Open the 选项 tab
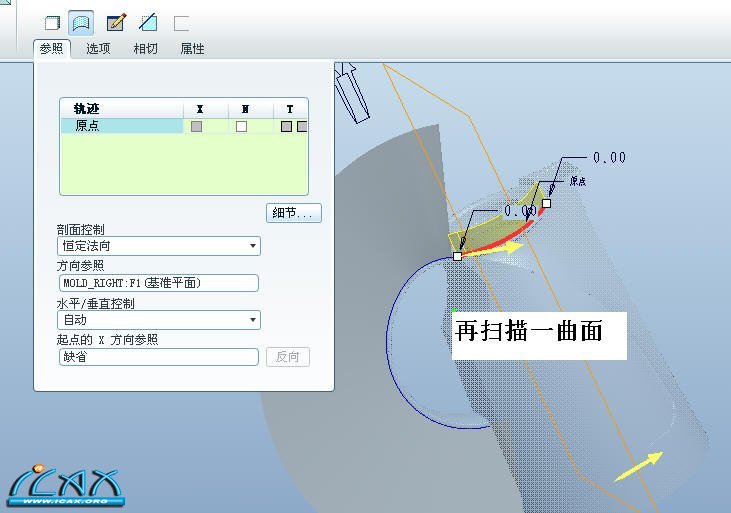Screen dimensions: 731x513 point(98,49)
